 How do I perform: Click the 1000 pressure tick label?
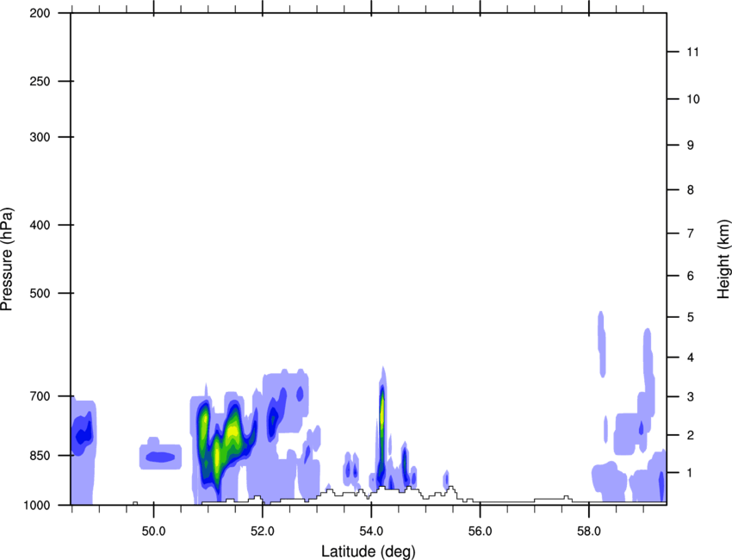tap(37, 506)
